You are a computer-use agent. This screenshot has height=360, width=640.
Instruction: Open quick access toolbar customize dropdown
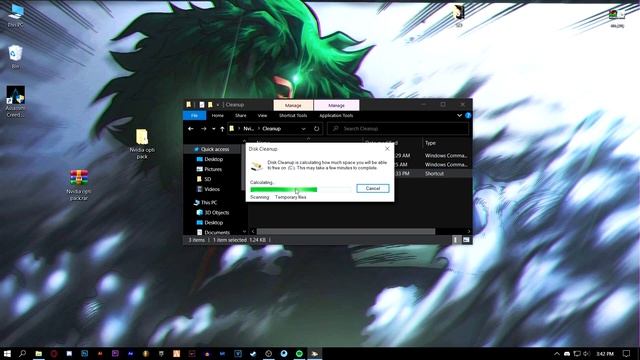[x=218, y=105]
